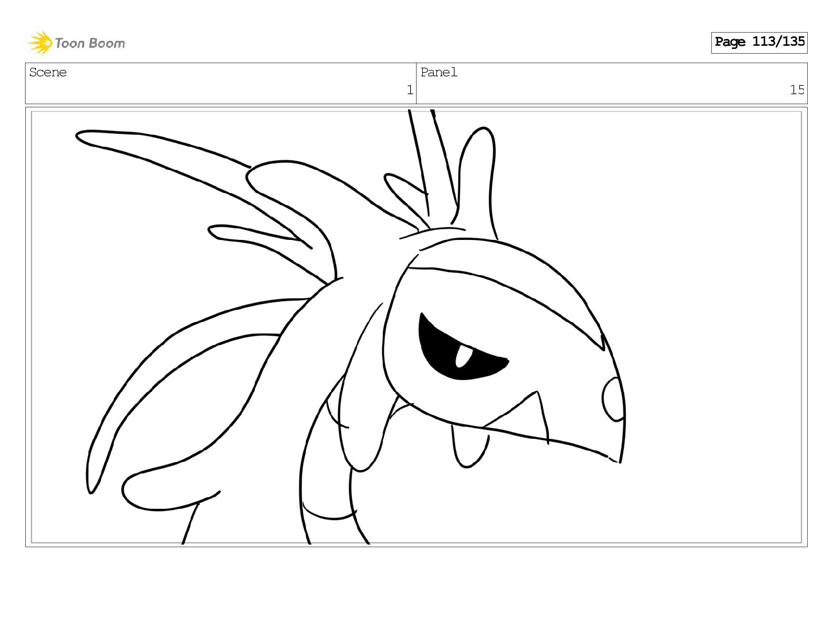Select the "Scene" header label
This screenshot has height=644, width=834.
click(x=48, y=73)
